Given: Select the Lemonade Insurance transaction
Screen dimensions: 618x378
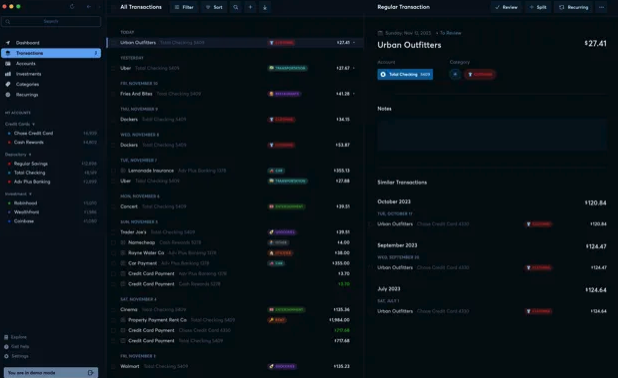Looking at the screenshot, I should tap(235, 171).
